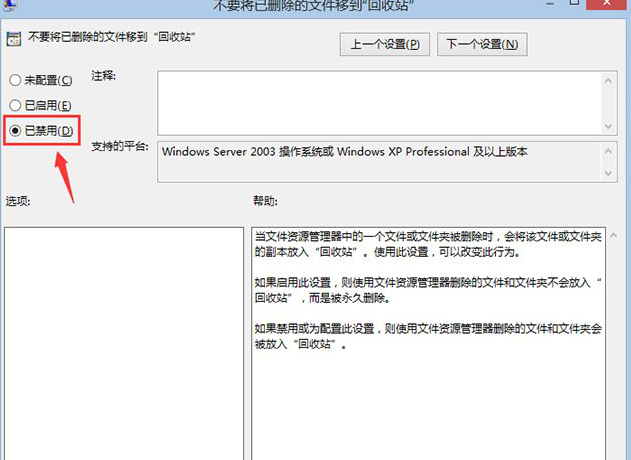Click the help paragraph about disabling the setting
631x460 pixels.
pyautogui.click(x=429, y=336)
